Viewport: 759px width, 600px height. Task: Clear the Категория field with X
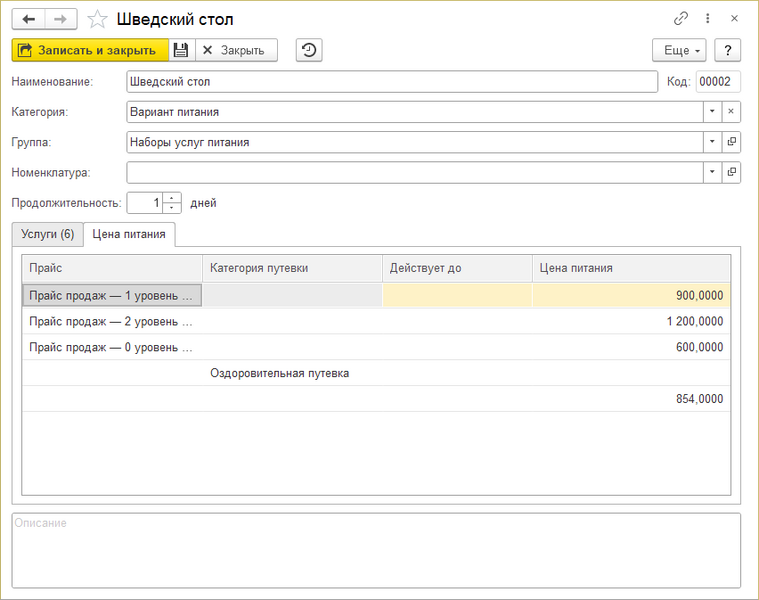coord(731,112)
